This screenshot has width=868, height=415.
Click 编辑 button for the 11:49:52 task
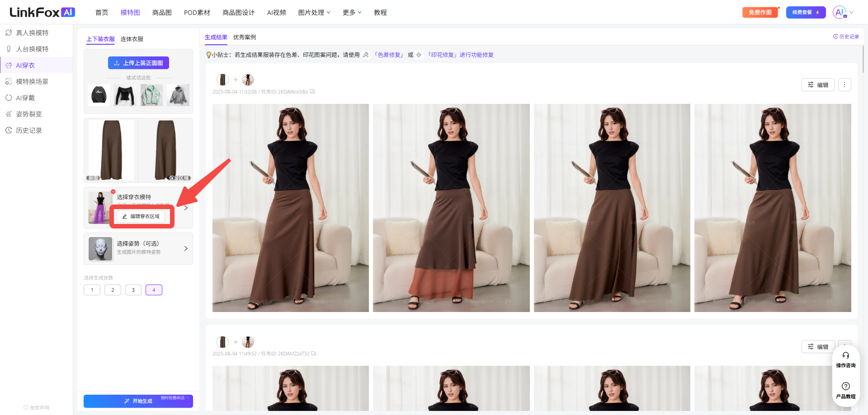click(x=818, y=347)
